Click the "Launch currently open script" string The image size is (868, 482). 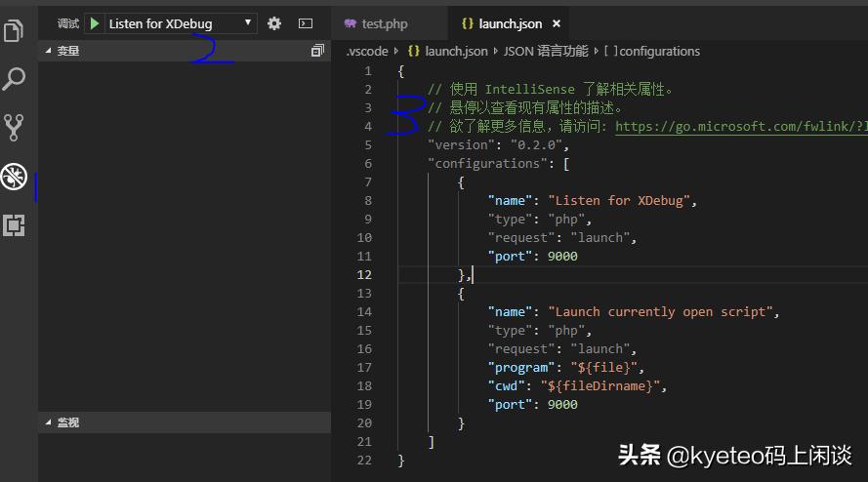(x=660, y=311)
